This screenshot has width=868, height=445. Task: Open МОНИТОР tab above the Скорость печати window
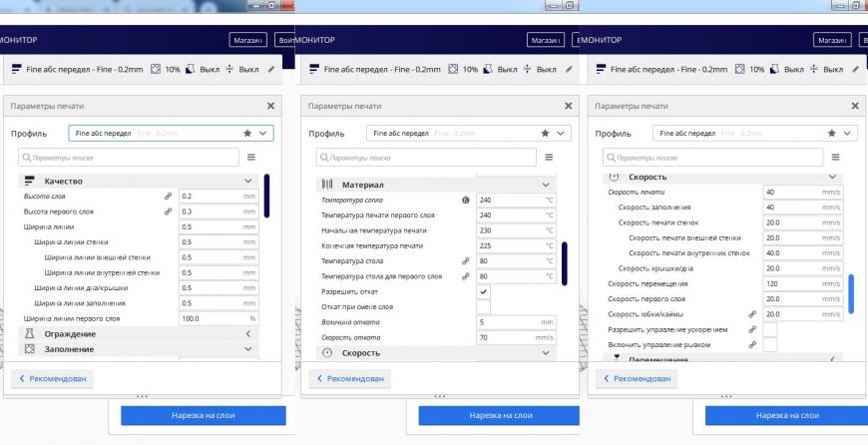point(602,40)
